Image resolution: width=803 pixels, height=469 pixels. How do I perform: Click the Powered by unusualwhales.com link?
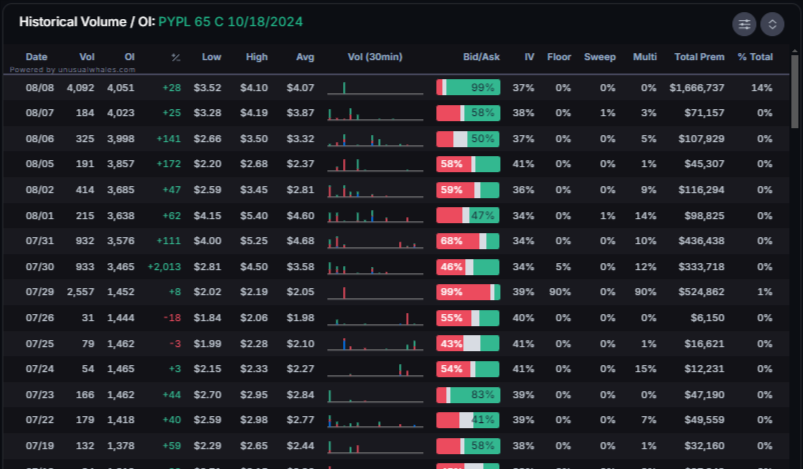point(72,70)
